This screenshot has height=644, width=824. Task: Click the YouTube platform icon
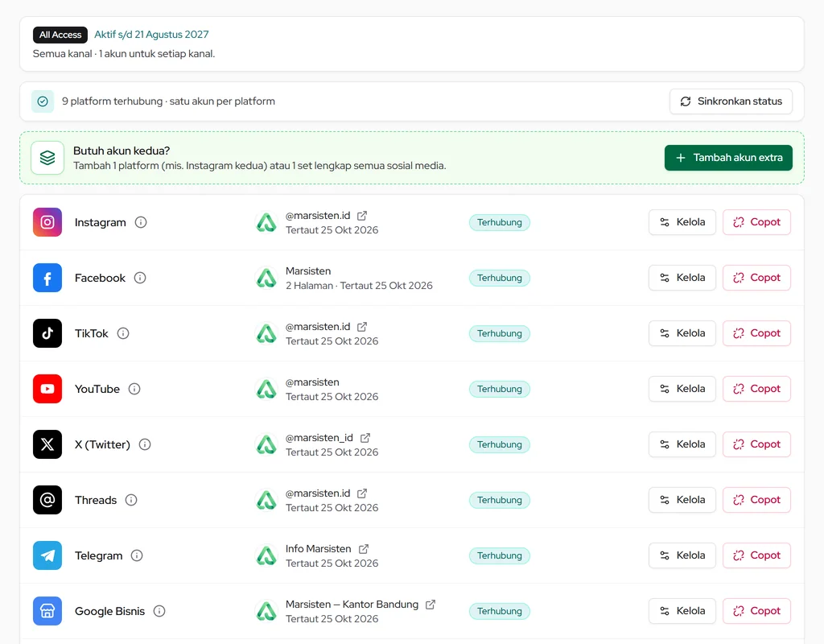47,389
